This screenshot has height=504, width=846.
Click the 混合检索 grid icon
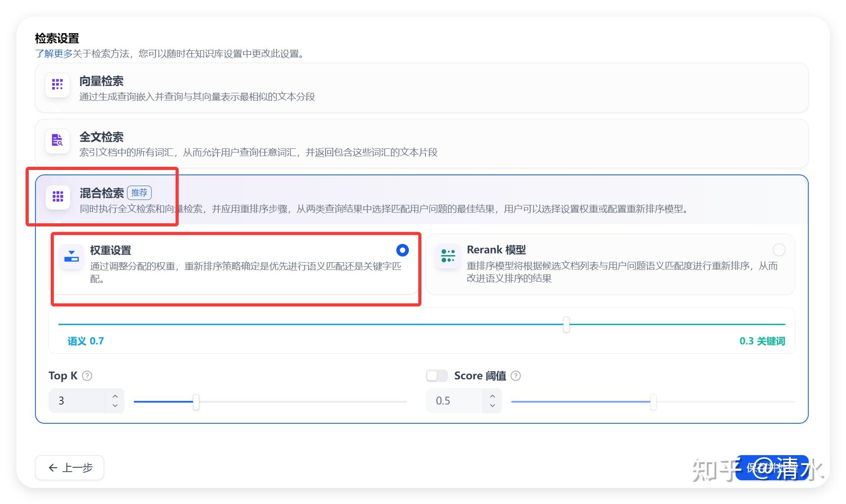pyautogui.click(x=57, y=197)
